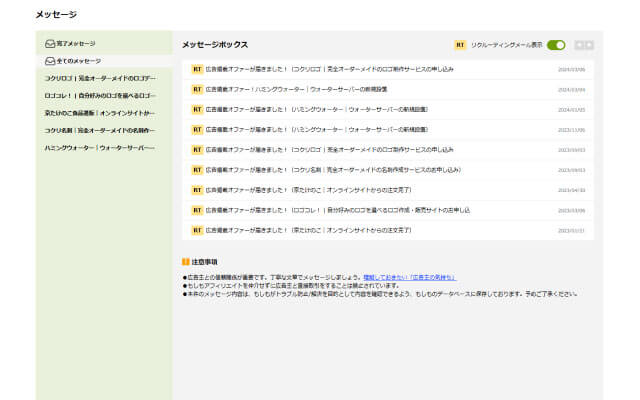Image resolution: width=640 pixels, height=400 pixels.
Task: Click the RT badge beside リクルーティングメール表示
Action: point(460,45)
